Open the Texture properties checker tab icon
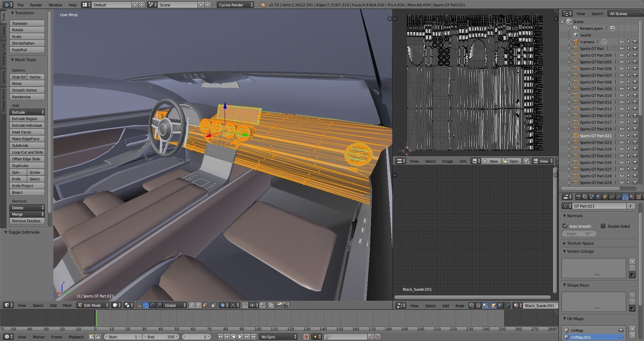This screenshot has width=644, height=341. [x=639, y=197]
